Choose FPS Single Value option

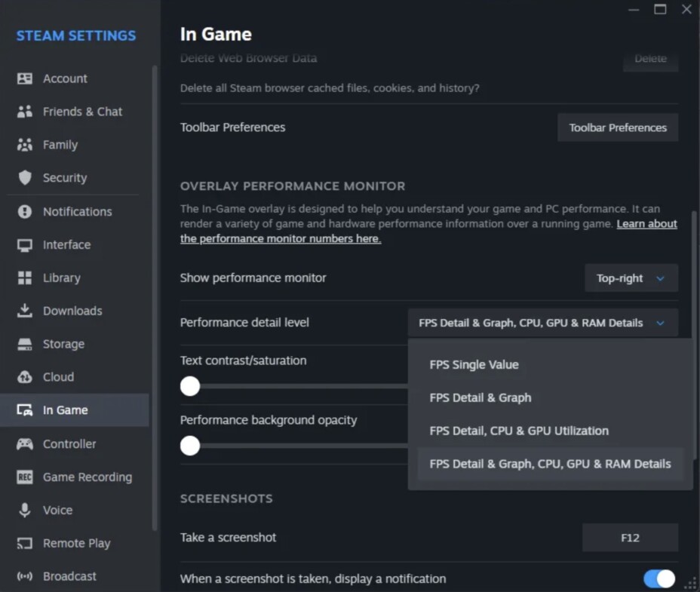pyautogui.click(x=474, y=365)
